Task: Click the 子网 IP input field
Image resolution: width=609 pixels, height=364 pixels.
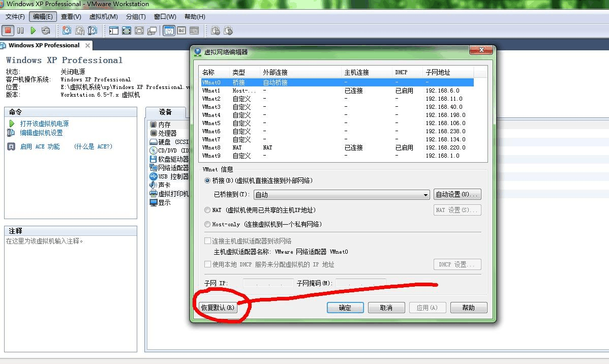Action: (x=268, y=283)
